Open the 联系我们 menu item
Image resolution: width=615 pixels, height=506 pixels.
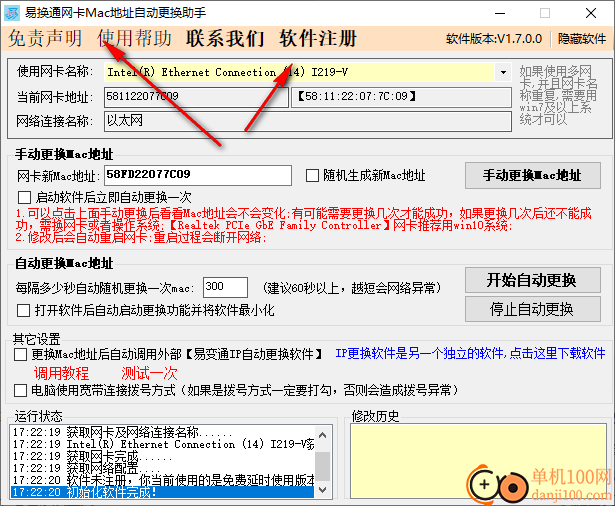[225, 38]
